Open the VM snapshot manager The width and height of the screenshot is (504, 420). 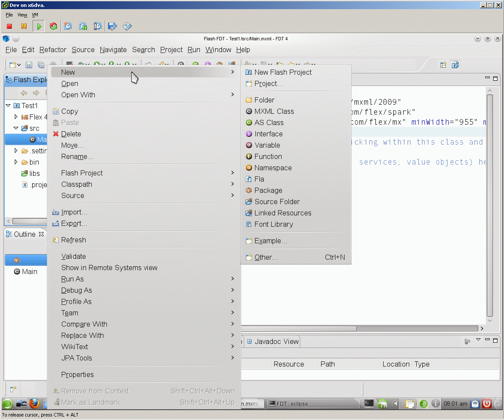coord(97,26)
